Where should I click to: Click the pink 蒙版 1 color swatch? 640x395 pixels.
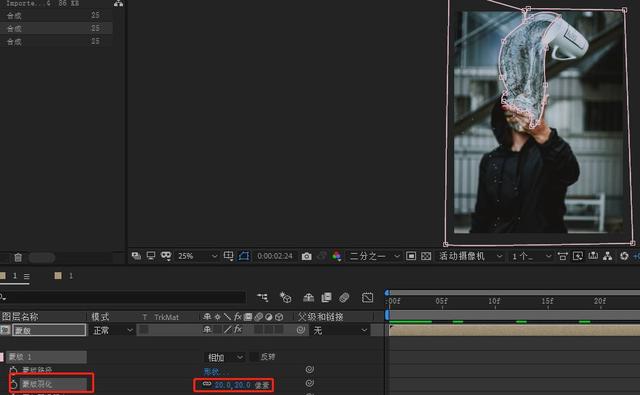(2, 357)
